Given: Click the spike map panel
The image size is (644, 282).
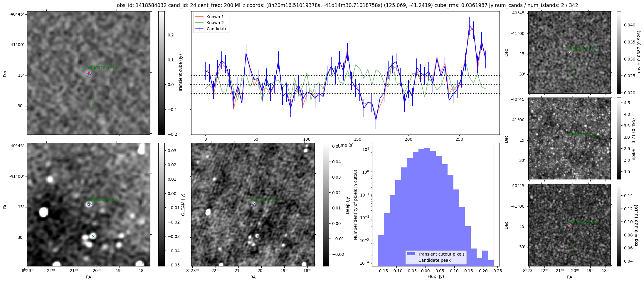Looking at the screenshot, I should tap(569, 139).
